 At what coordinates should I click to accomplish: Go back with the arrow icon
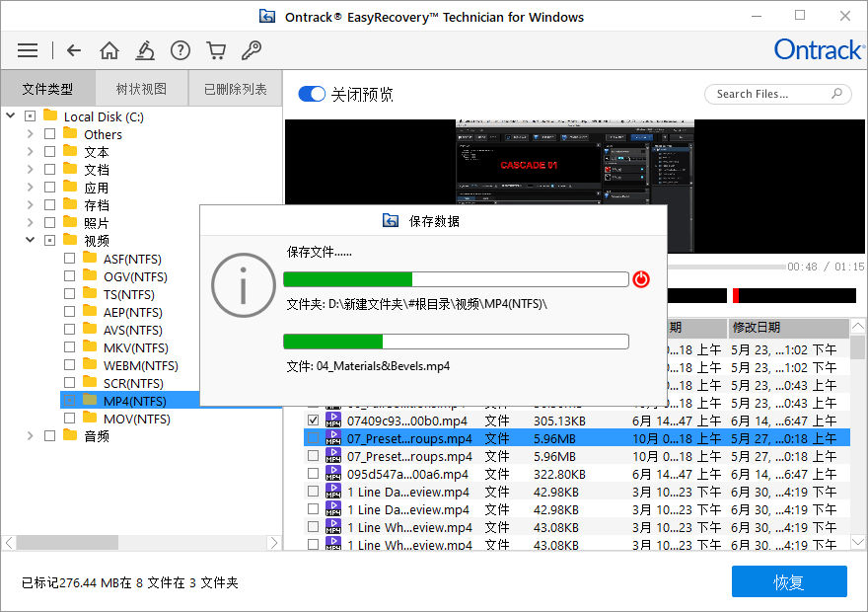pyautogui.click(x=74, y=50)
